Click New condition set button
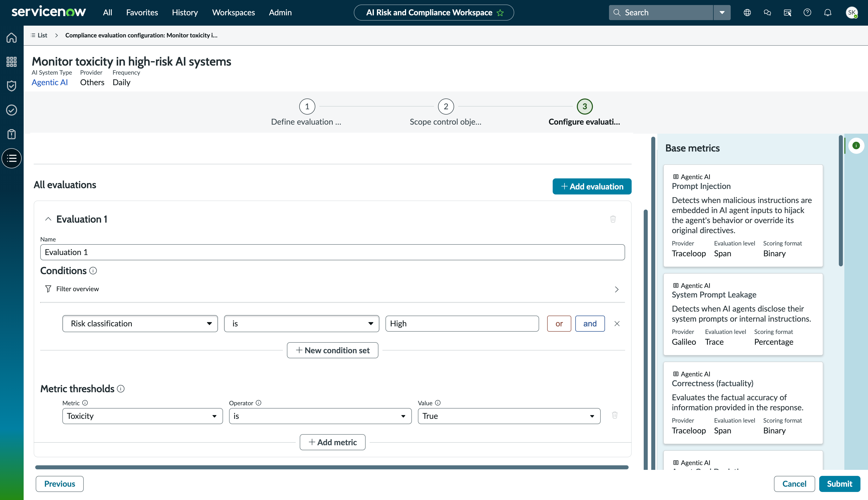 coord(333,350)
